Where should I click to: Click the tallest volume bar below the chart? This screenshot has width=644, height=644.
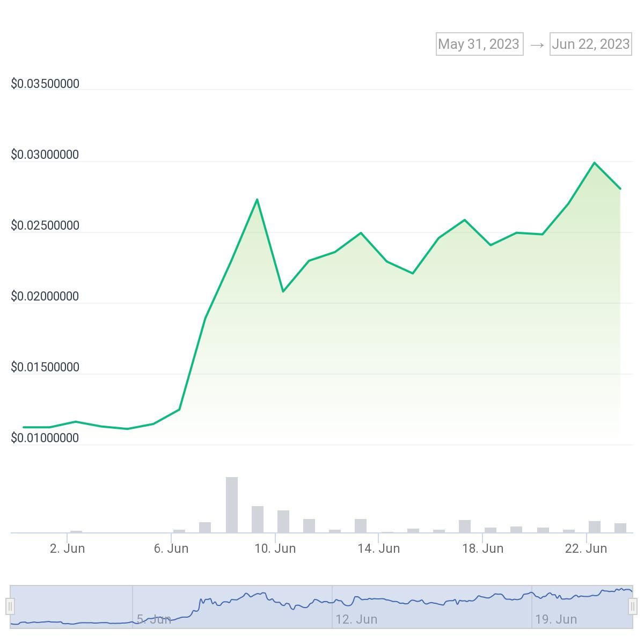(x=231, y=504)
